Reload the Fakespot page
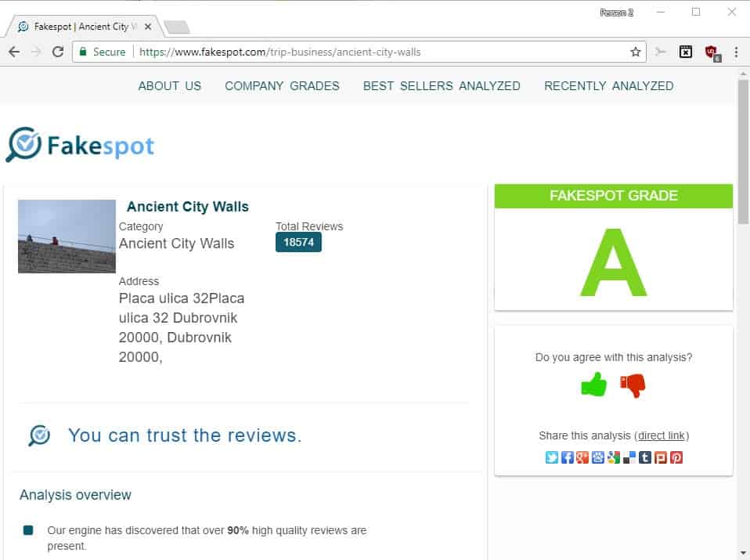The image size is (750, 560). (x=58, y=52)
